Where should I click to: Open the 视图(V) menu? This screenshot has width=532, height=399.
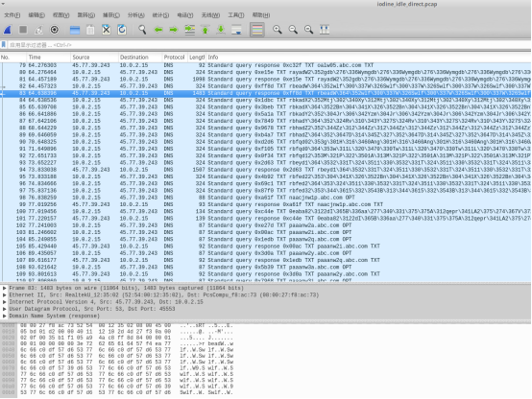tap(61, 15)
